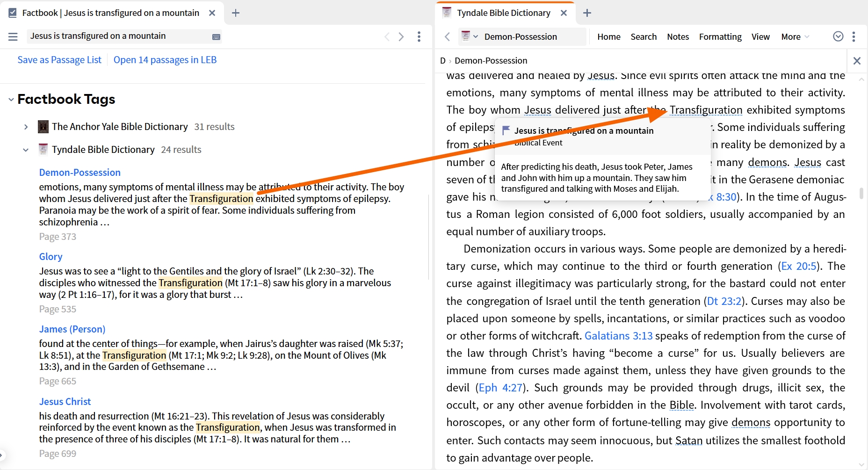868x470 pixels.
Task: Switch to Factbook tab
Action: tap(111, 13)
